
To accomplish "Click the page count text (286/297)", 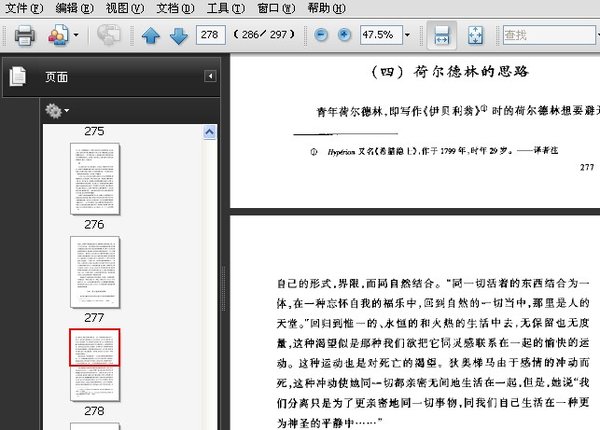I will 264,35.
